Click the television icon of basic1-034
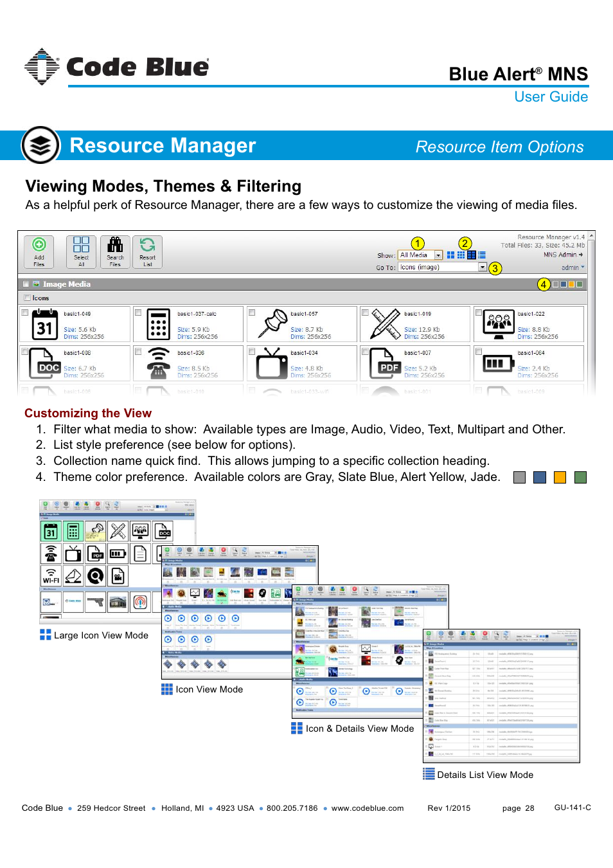 point(272,363)
